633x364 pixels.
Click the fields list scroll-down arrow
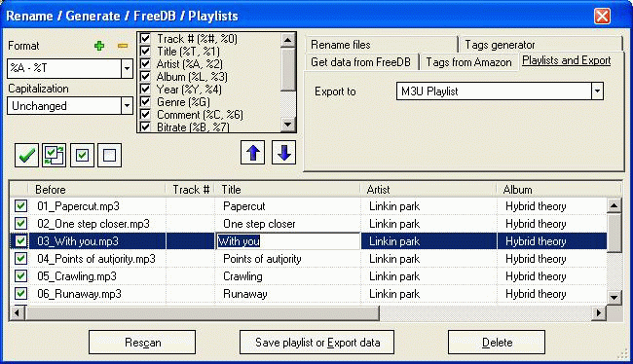pyautogui.click(x=287, y=125)
